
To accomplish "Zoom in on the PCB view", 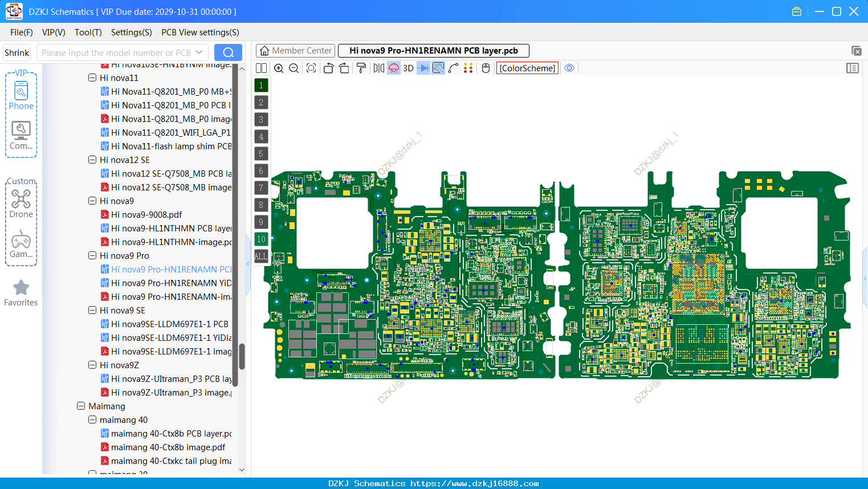I will point(279,68).
